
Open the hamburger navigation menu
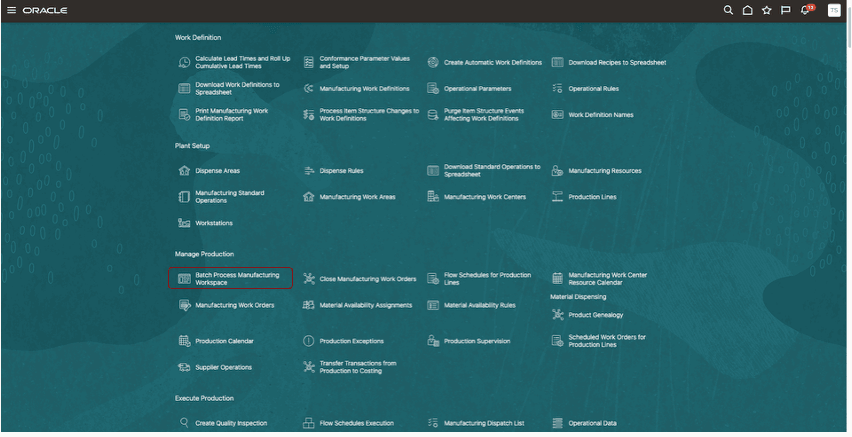[11, 10]
